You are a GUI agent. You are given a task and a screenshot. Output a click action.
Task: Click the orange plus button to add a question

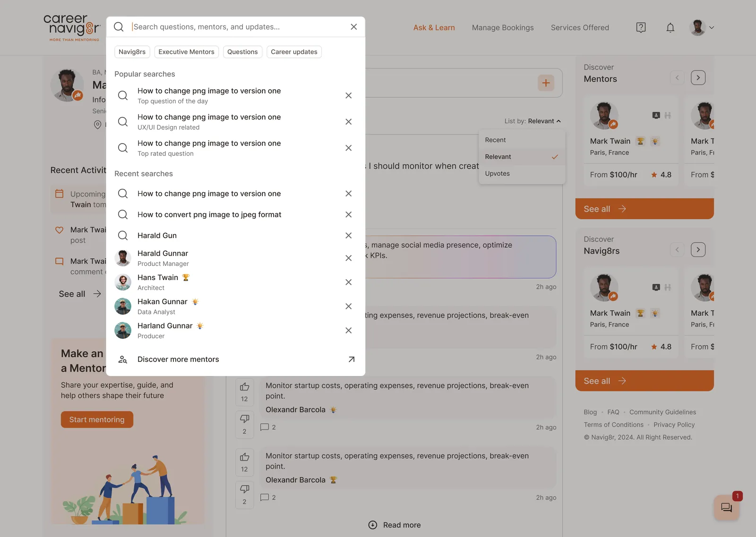pos(546,83)
